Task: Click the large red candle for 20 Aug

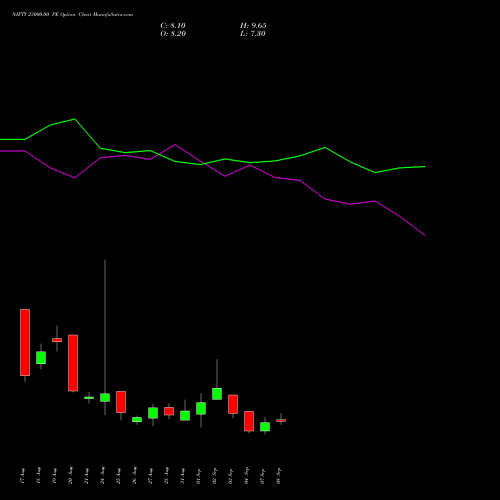Action: 73,363
